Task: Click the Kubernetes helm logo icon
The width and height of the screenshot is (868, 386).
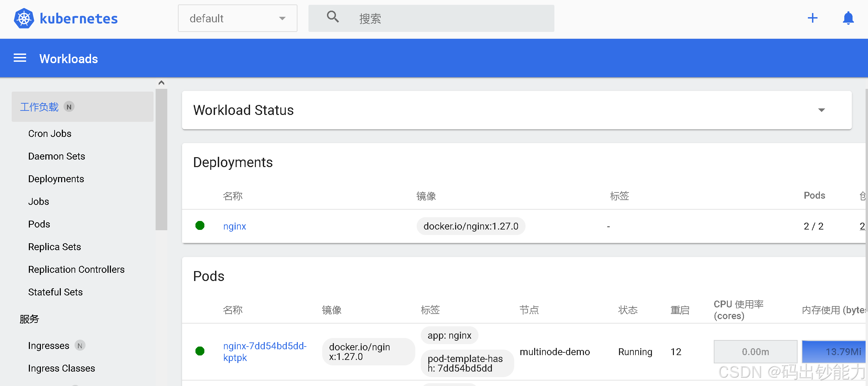Action: click(x=24, y=18)
